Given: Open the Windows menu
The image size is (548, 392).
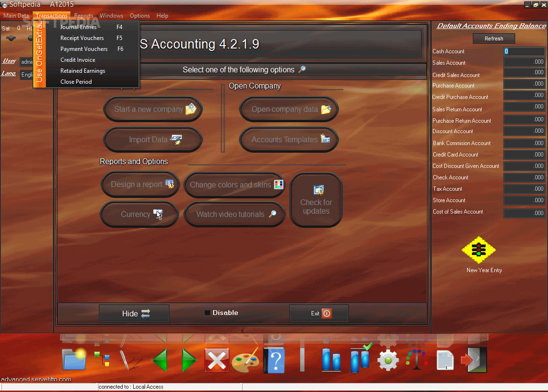Looking at the screenshot, I should point(111,16).
